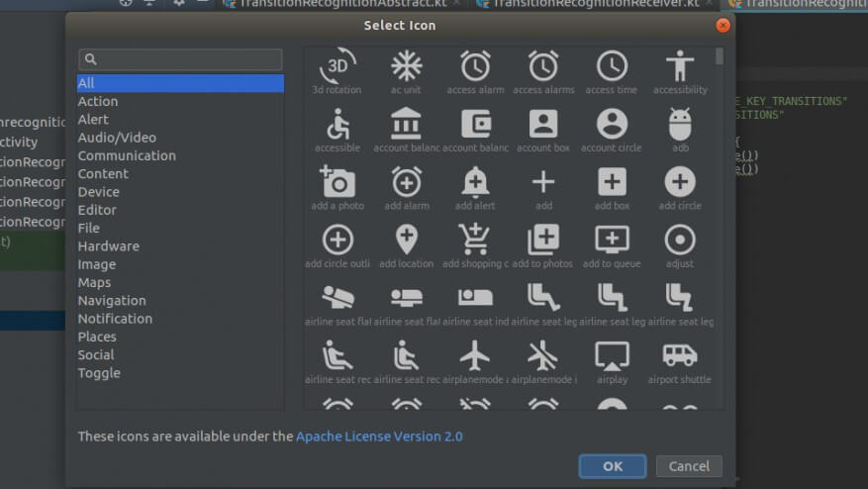Select the File category
This screenshot has height=489, width=868.
pos(180,228)
